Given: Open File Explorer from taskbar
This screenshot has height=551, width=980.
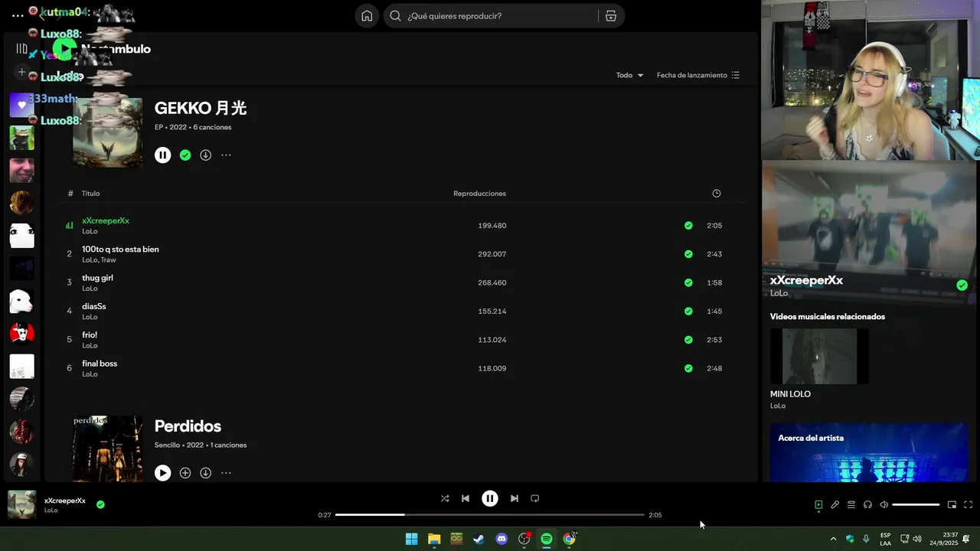Looking at the screenshot, I should (x=434, y=539).
